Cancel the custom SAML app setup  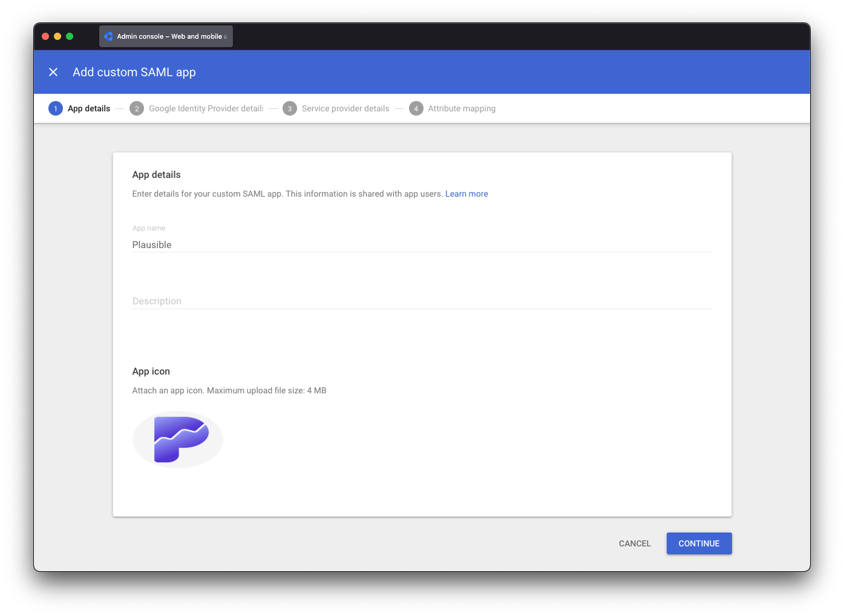[x=634, y=543]
